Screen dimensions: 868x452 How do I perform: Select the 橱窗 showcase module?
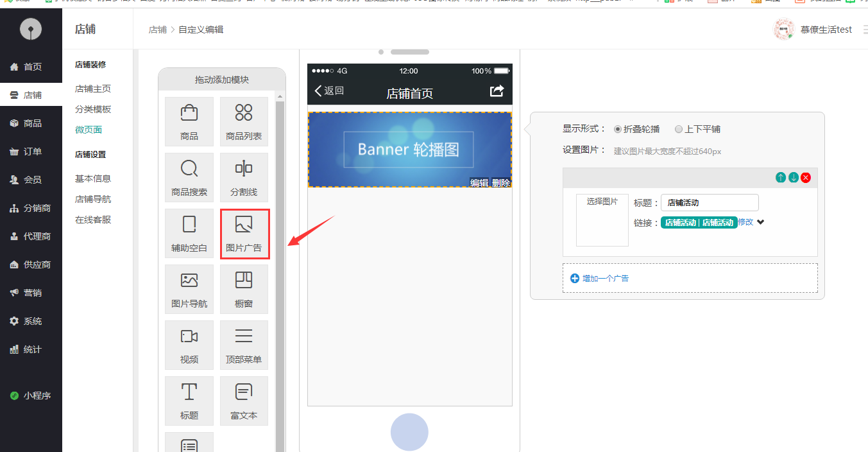pyautogui.click(x=244, y=289)
